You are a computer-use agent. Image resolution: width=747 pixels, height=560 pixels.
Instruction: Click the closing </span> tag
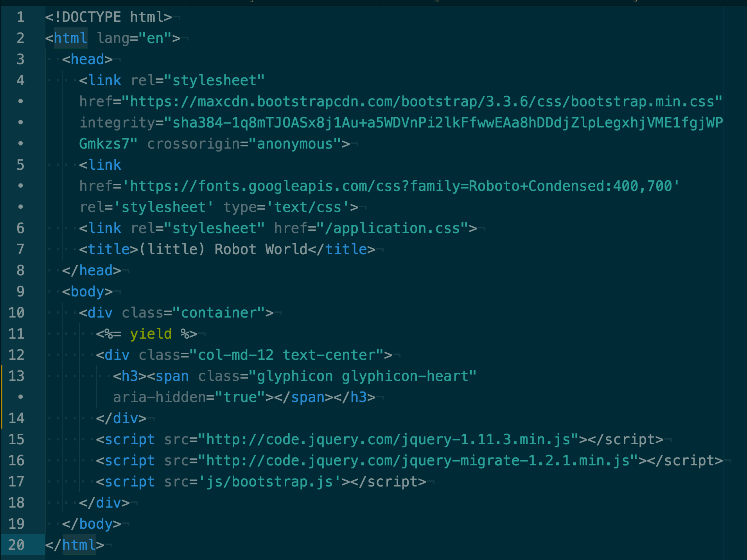(303, 397)
